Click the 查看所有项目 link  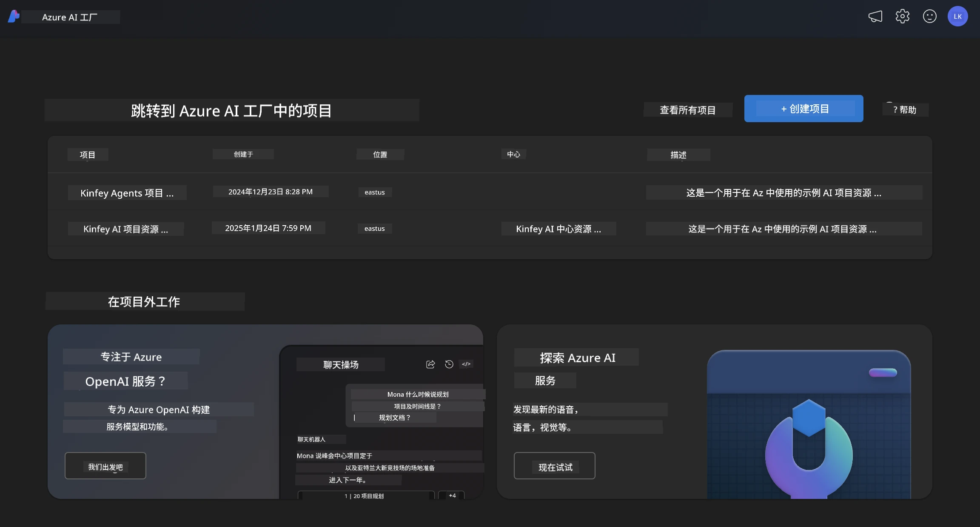click(x=687, y=110)
